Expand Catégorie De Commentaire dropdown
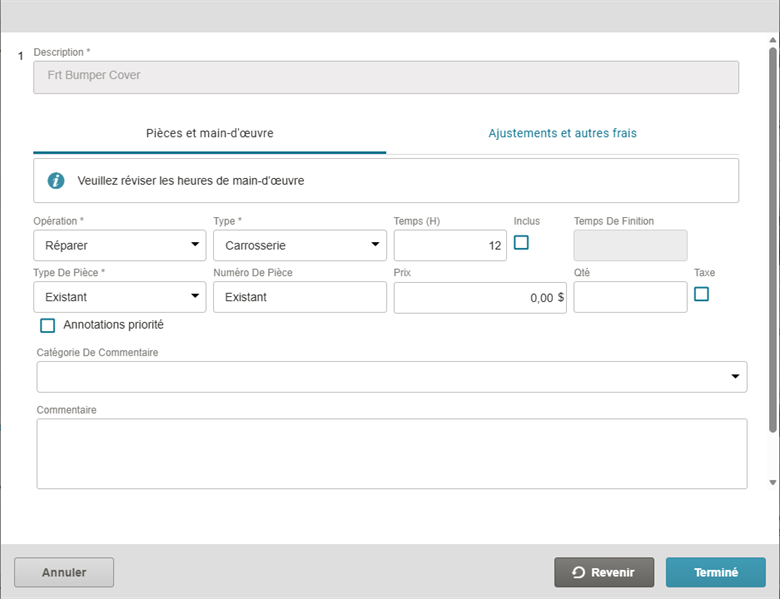The height and width of the screenshot is (599, 780). (391, 377)
